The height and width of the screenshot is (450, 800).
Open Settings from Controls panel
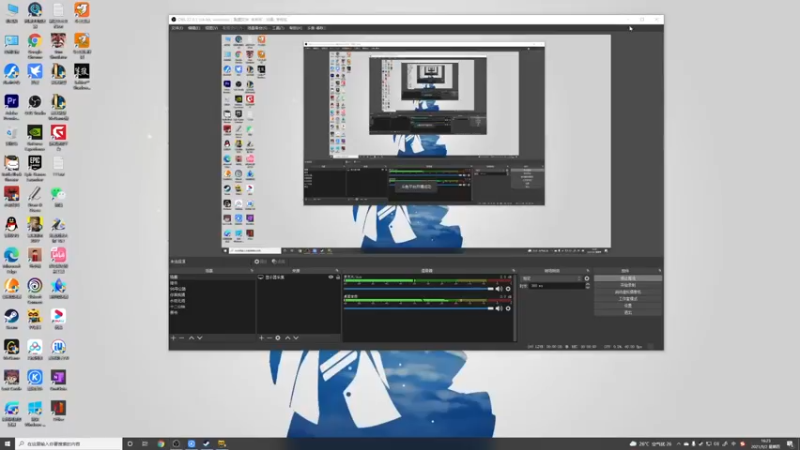pos(628,306)
